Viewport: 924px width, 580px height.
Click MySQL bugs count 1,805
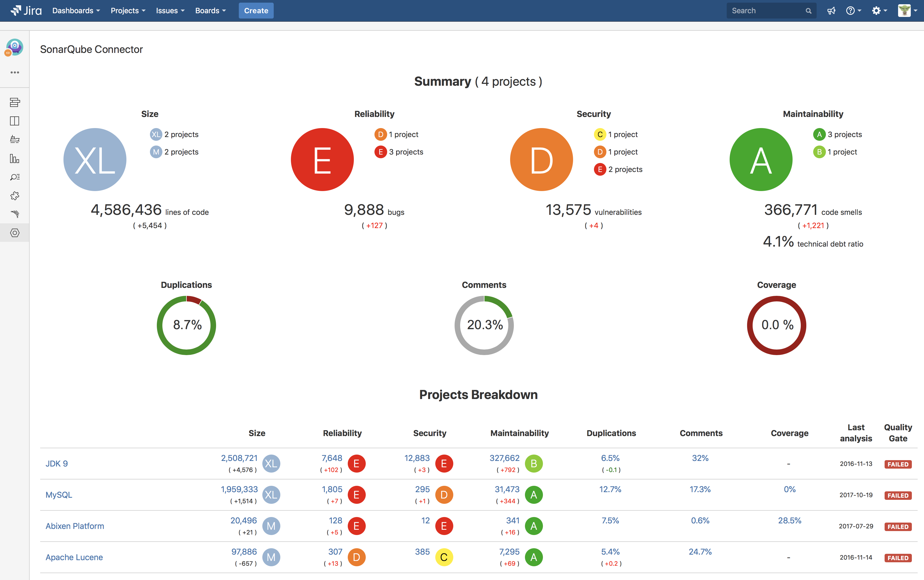click(332, 489)
